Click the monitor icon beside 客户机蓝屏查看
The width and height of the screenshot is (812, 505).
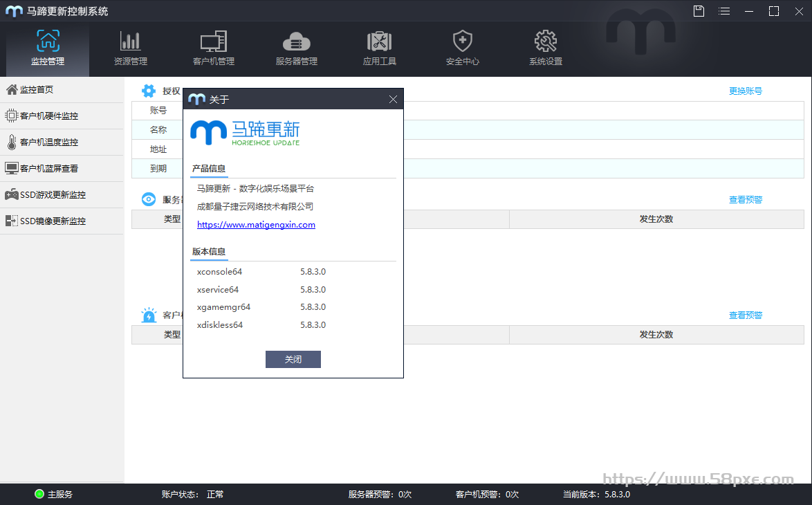coord(11,168)
